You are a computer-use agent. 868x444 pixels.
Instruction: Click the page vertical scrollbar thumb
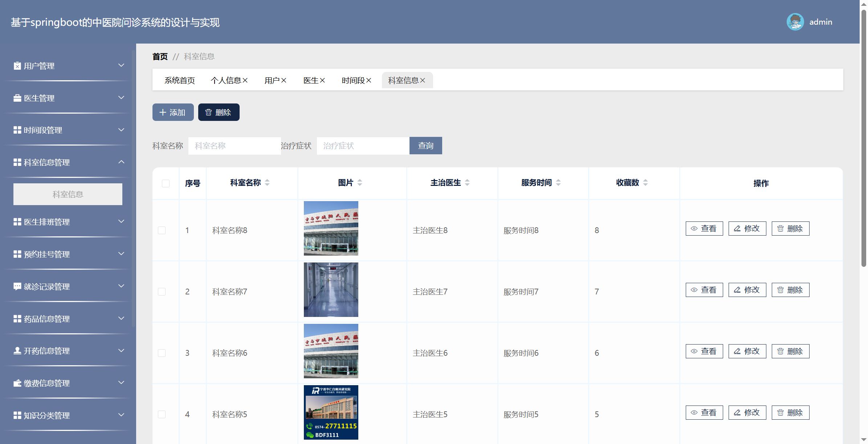[864, 138]
